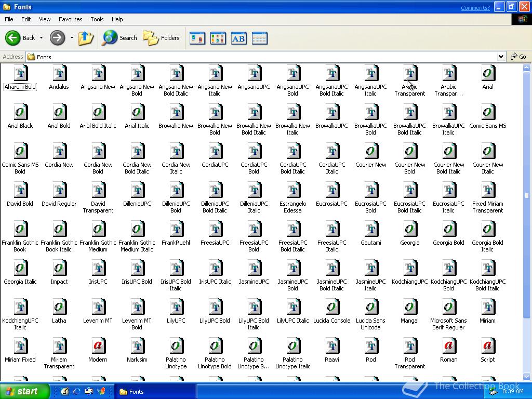Launch Internet Explorer from Quick Launch
Image resolution: width=532 pixels, height=399 pixels.
click(77, 392)
